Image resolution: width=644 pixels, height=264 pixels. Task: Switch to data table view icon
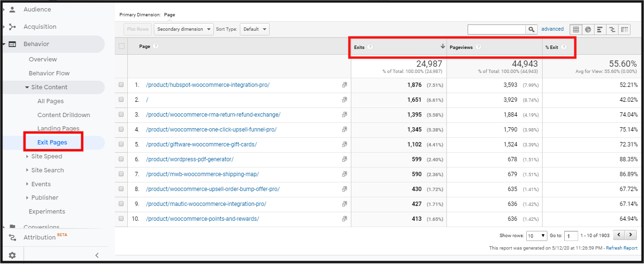(x=575, y=29)
